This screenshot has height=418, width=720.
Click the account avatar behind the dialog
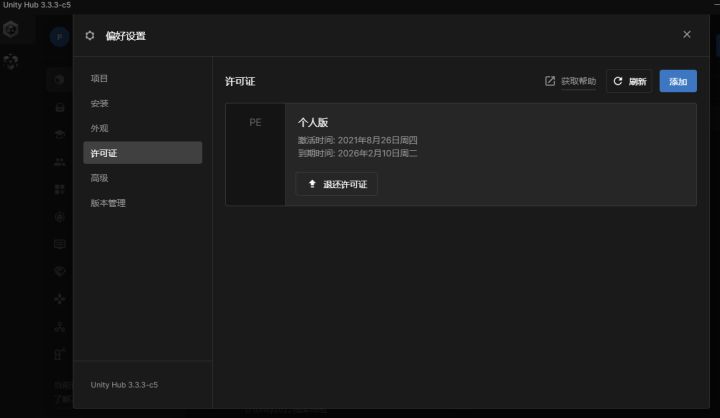pos(60,36)
